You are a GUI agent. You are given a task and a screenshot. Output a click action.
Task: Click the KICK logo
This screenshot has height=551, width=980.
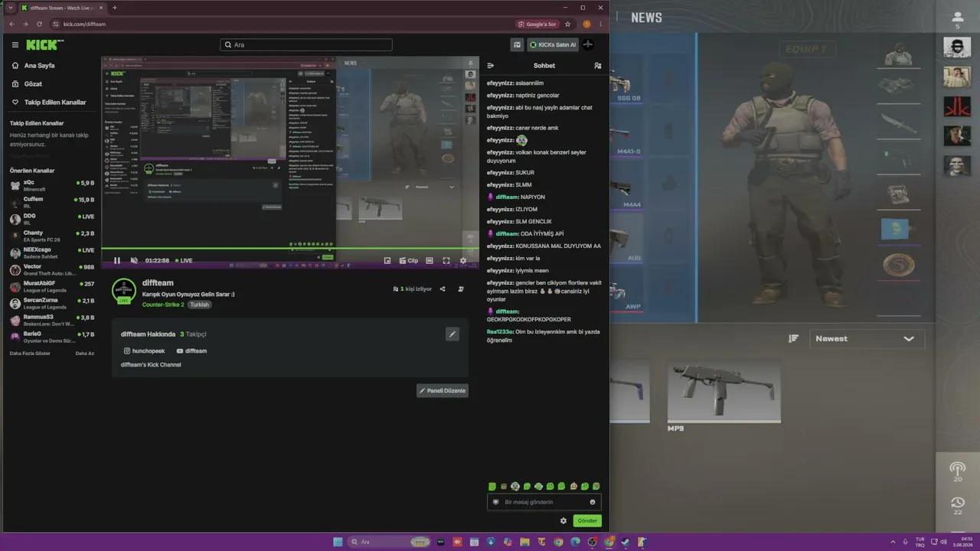coord(44,45)
